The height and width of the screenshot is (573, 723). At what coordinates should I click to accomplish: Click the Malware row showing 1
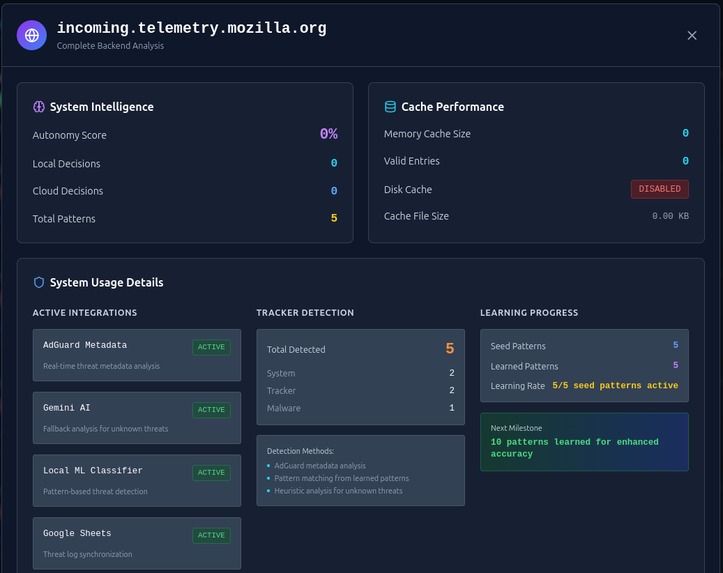pos(361,408)
